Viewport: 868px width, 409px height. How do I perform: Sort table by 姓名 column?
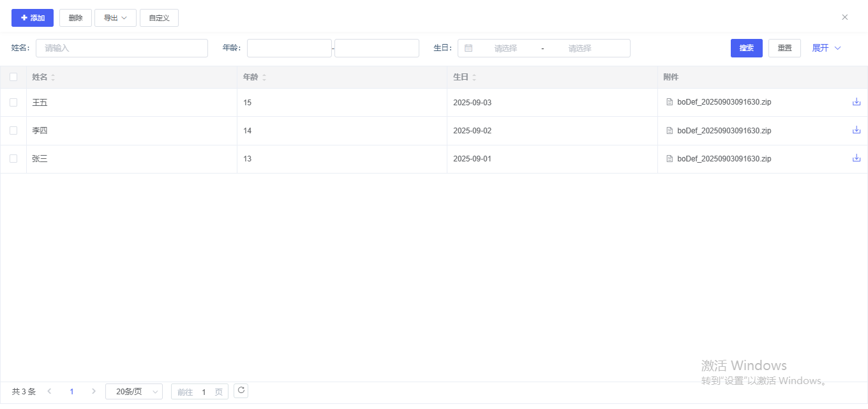point(53,77)
